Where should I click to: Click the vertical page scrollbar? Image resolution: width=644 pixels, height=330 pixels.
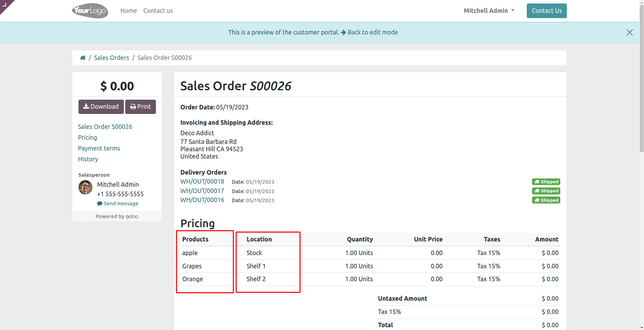click(x=642, y=77)
